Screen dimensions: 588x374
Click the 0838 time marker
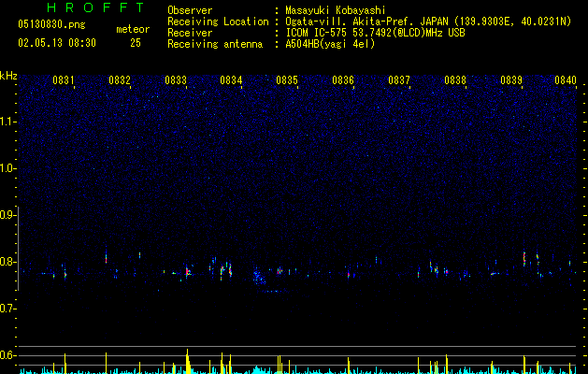coord(455,80)
